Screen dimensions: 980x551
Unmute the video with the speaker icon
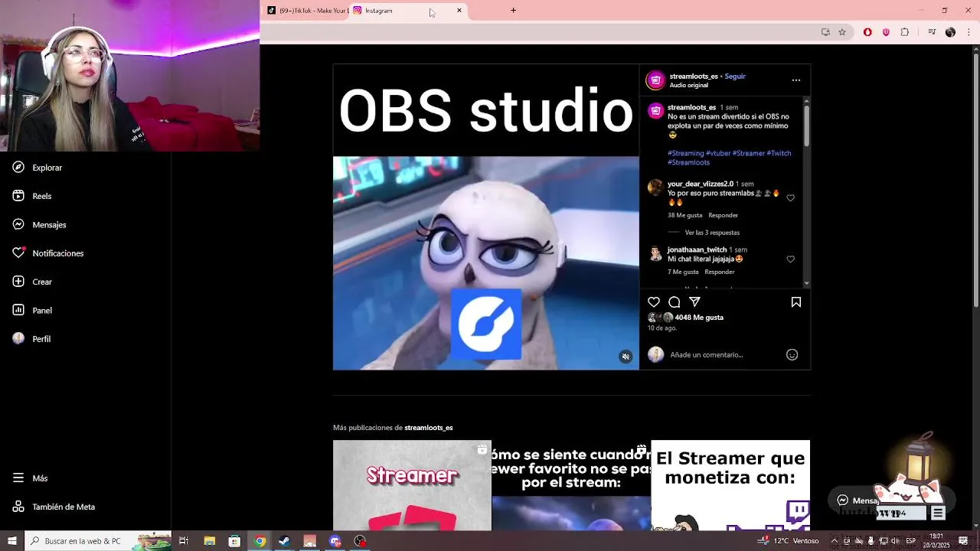point(626,357)
